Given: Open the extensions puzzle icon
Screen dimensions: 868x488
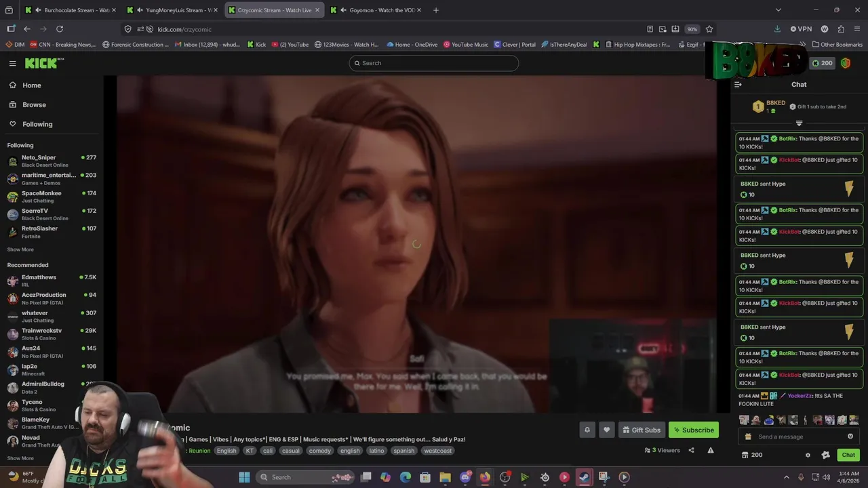Looking at the screenshot, I should pos(841,29).
